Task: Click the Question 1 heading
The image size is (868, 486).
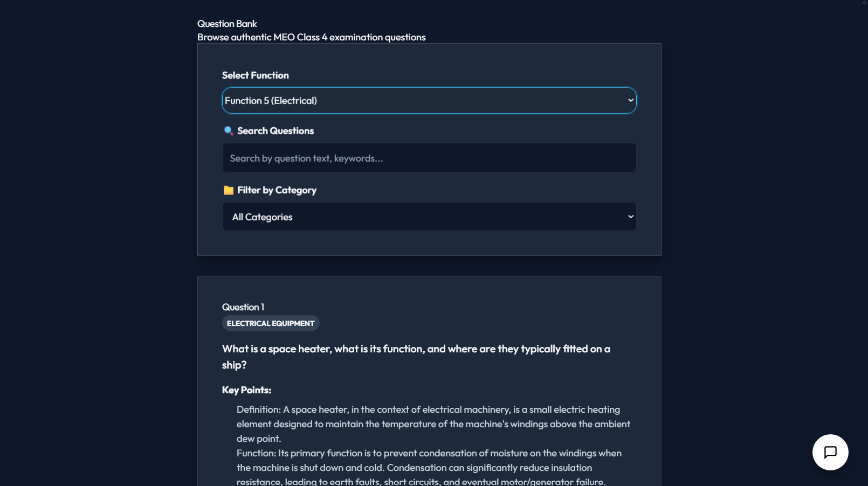Action: pos(243,307)
